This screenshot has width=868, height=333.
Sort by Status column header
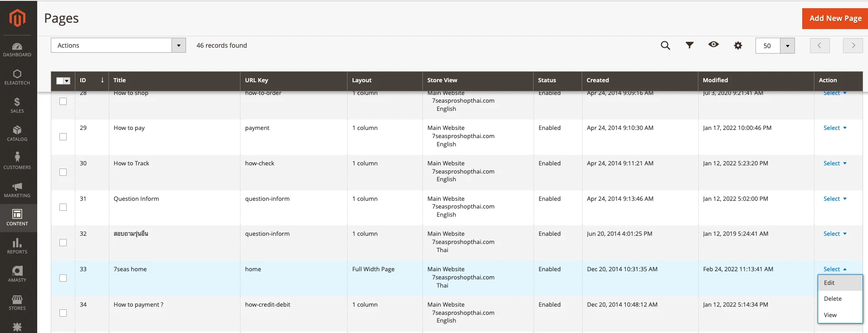click(x=558, y=80)
